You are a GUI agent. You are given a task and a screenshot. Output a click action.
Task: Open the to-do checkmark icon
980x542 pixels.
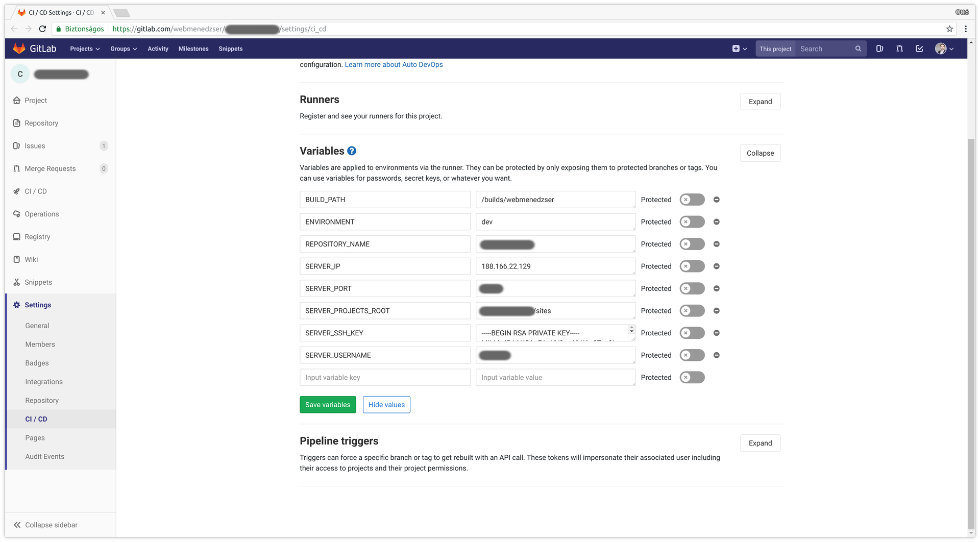(x=919, y=49)
